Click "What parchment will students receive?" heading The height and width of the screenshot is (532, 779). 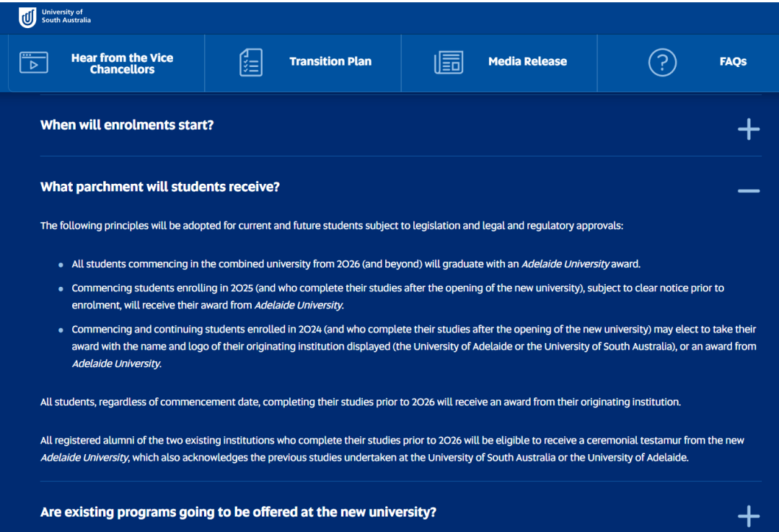(160, 187)
